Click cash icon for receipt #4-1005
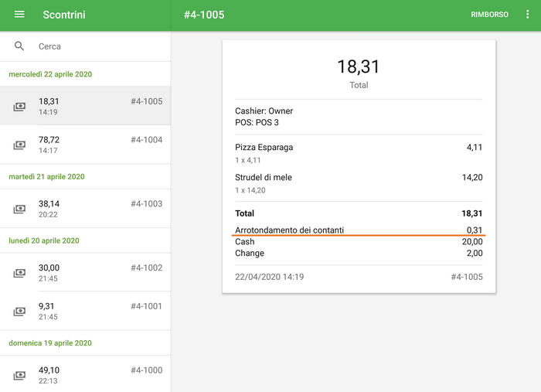 [19, 107]
